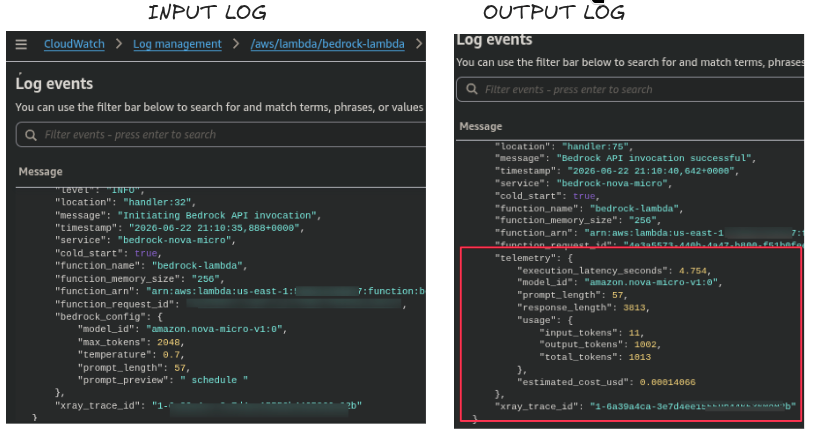The height and width of the screenshot is (438, 816).
Task: Select model_id value in bedrock_config
Action: coord(214,329)
